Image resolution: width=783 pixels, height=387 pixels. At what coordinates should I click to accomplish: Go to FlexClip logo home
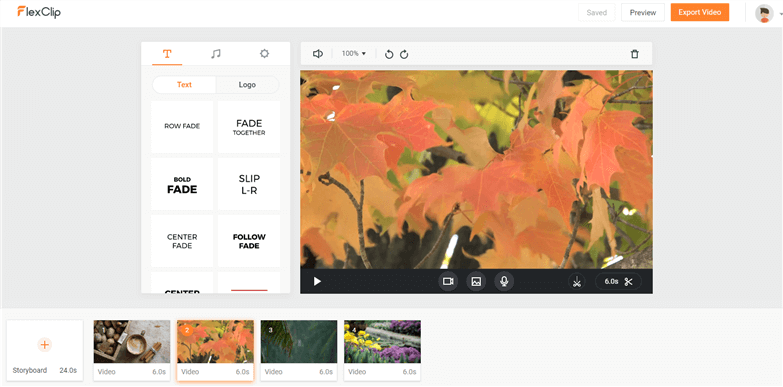click(x=39, y=12)
